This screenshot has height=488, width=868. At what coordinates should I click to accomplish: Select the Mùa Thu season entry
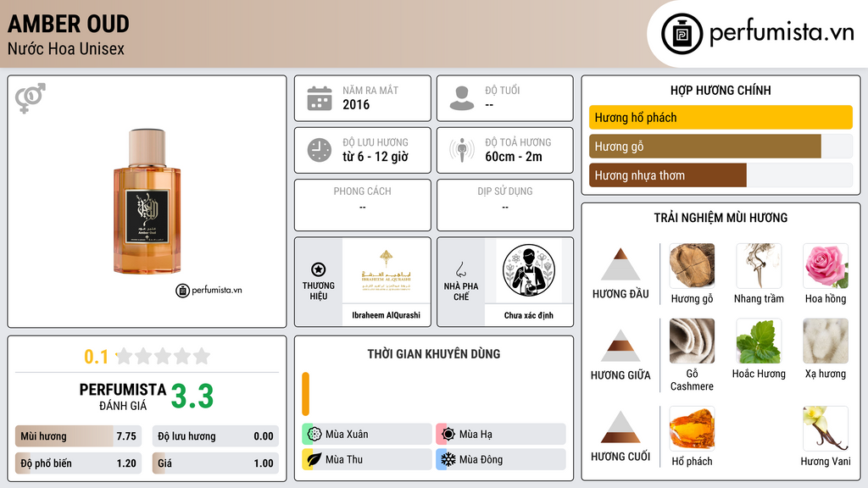pos(367,459)
